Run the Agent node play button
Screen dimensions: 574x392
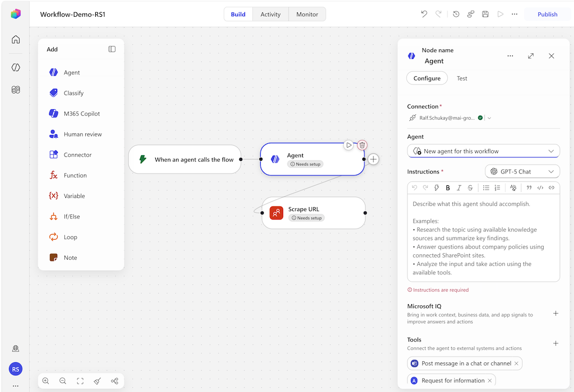point(349,145)
